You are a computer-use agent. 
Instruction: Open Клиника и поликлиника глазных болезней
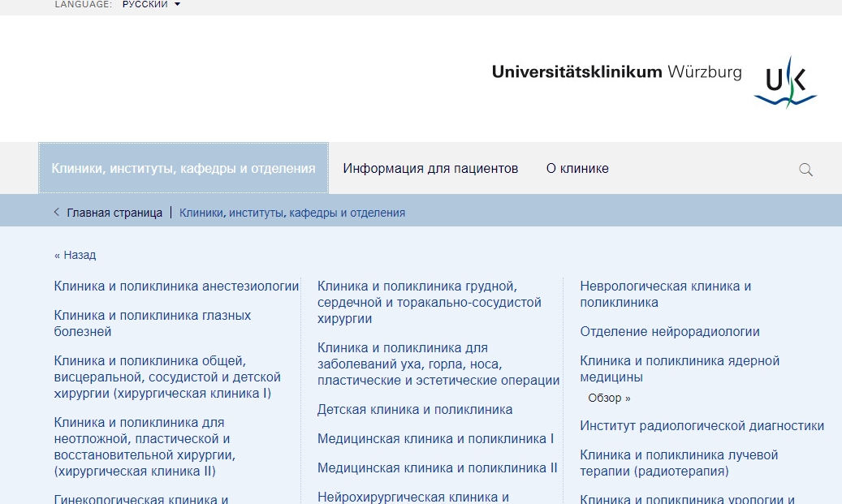point(153,323)
